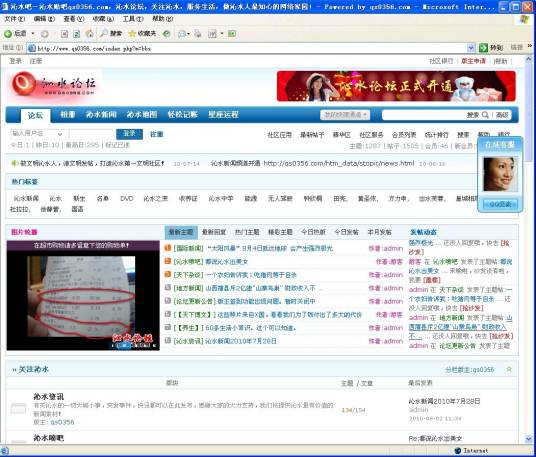This screenshot has width=536, height=457.
Task: Open the quick-channel dropdown in blue navbar
Action: [x=345, y=115]
